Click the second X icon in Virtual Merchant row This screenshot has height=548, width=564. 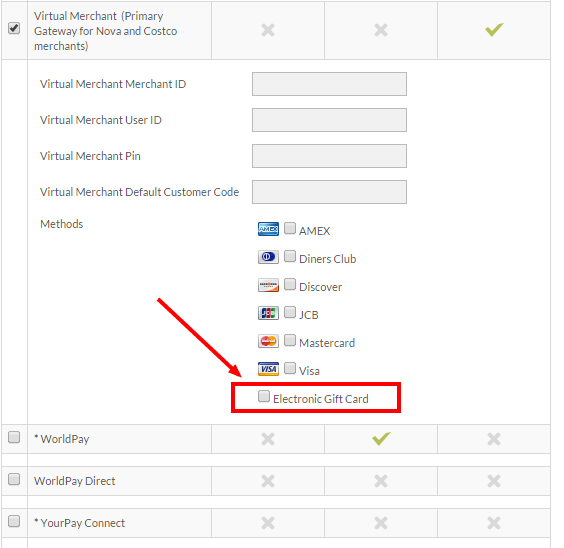coord(381,30)
